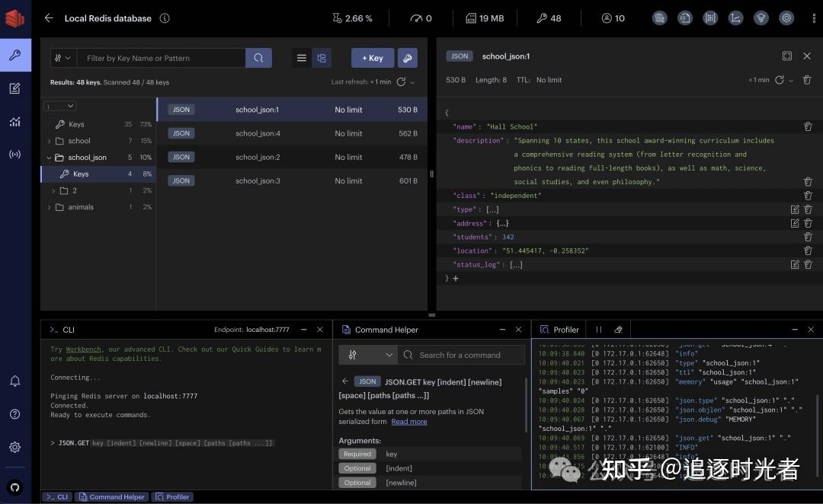The width and height of the screenshot is (823, 504).
Task: Select the top-level Keys tree item with 35
Action: [x=98, y=124]
